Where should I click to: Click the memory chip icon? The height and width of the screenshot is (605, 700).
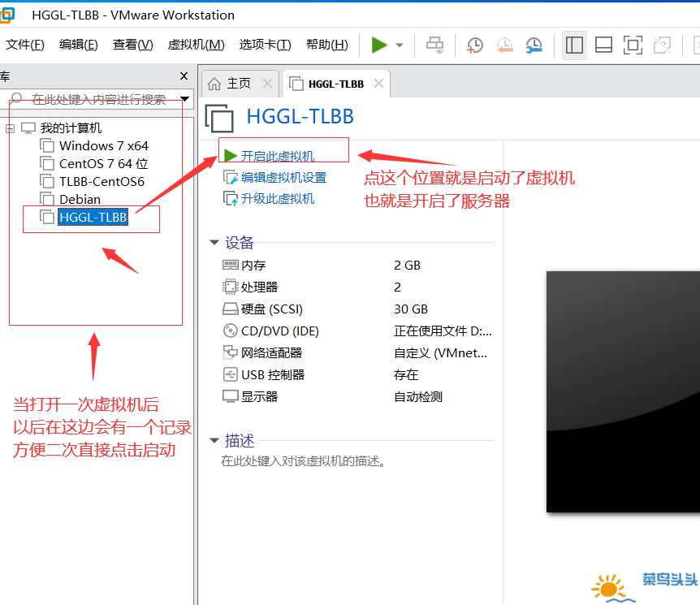point(231,266)
